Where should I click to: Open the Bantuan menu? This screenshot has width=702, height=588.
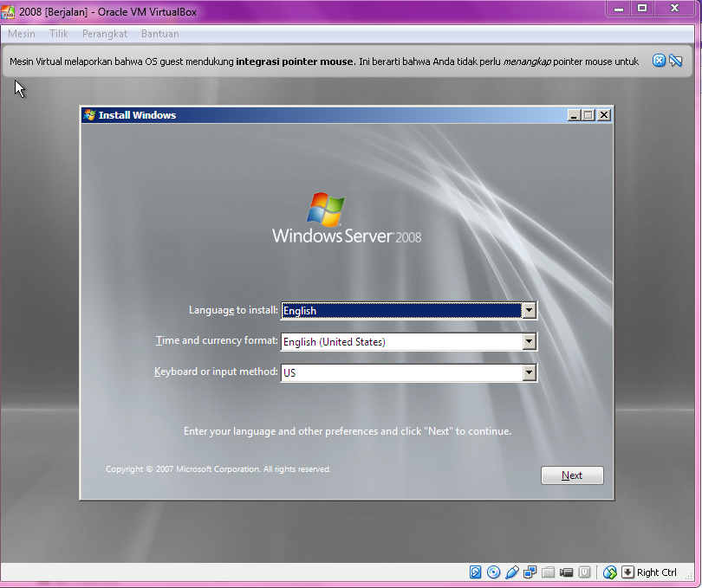(x=159, y=34)
